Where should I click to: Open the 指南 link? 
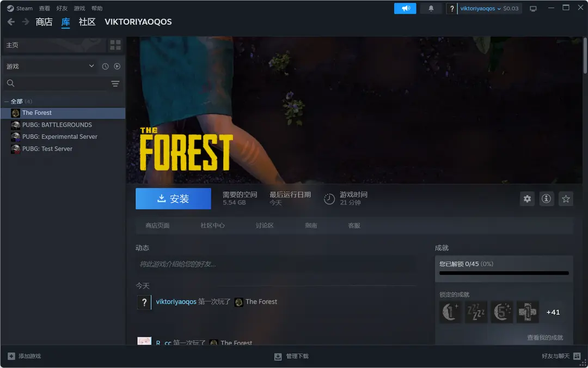311,226
